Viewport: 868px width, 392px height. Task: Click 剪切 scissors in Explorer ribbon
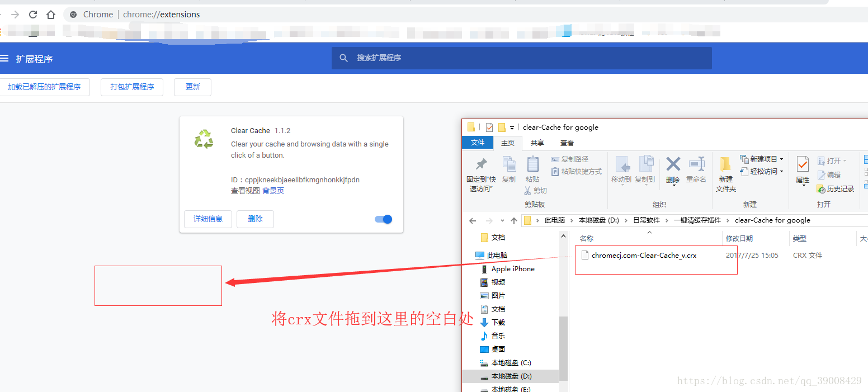(x=535, y=191)
